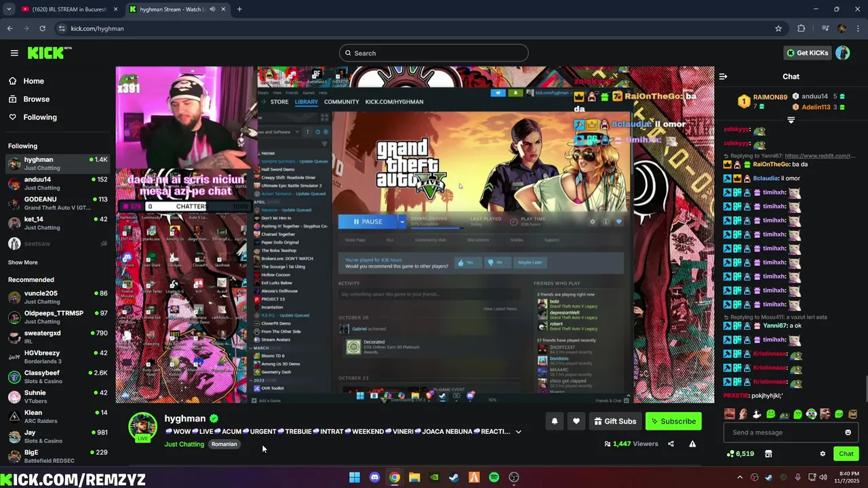Open recommended channel Klean
The height and width of the screenshot is (488, 868).
(58, 416)
